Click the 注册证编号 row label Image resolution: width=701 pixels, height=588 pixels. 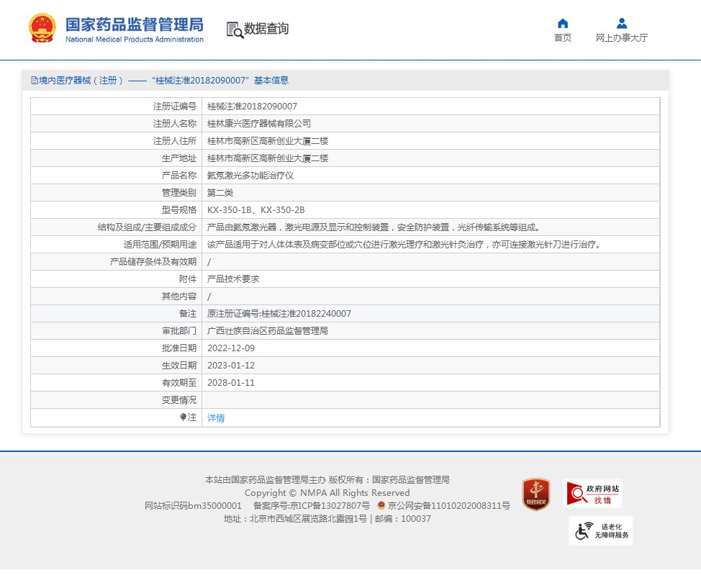point(175,107)
